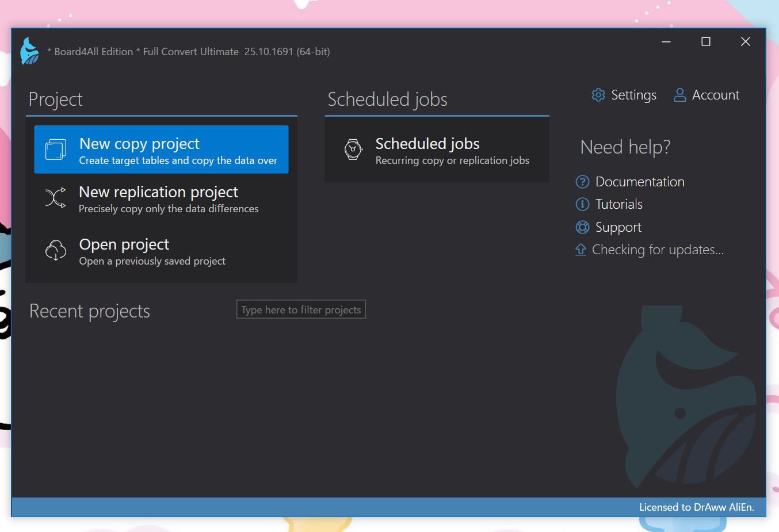Screen dimensions: 779x532
Task: Click the Settings gear icon
Action: pos(598,95)
